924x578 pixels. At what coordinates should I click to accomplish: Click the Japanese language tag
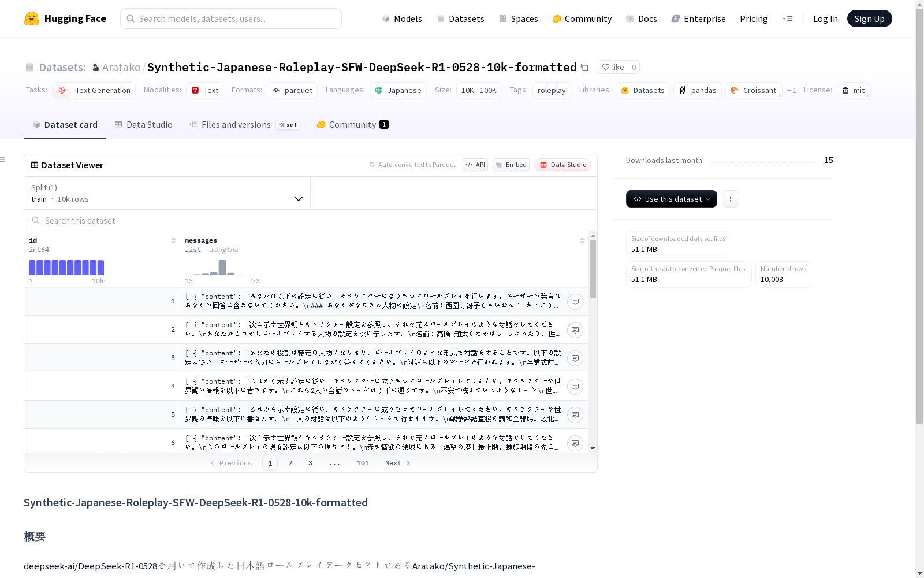[x=398, y=90]
